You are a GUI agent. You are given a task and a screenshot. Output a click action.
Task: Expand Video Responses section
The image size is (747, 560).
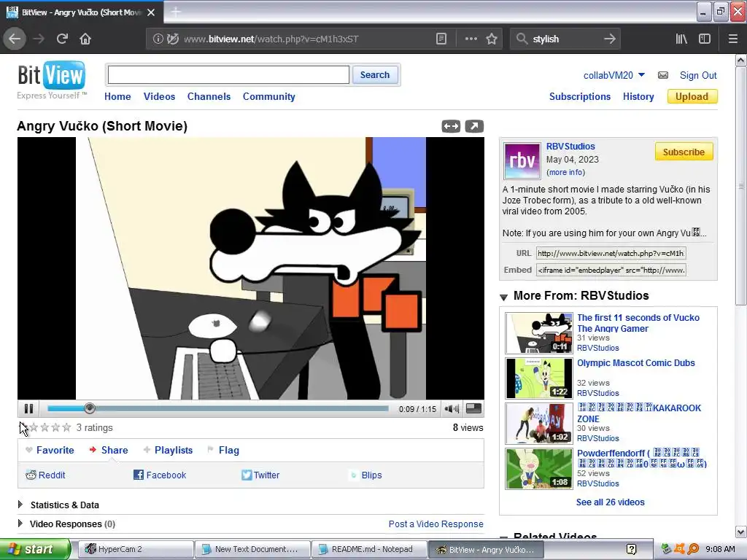(x=20, y=524)
